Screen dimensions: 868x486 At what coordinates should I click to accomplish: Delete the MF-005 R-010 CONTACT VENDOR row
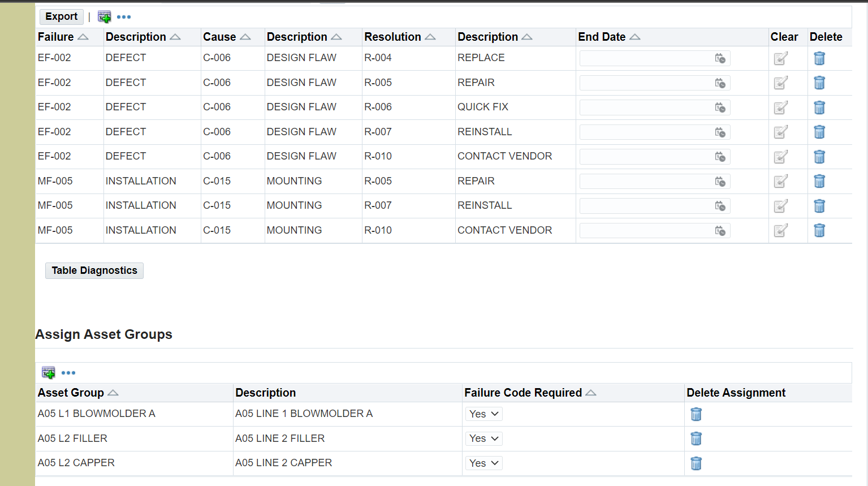click(819, 230)
